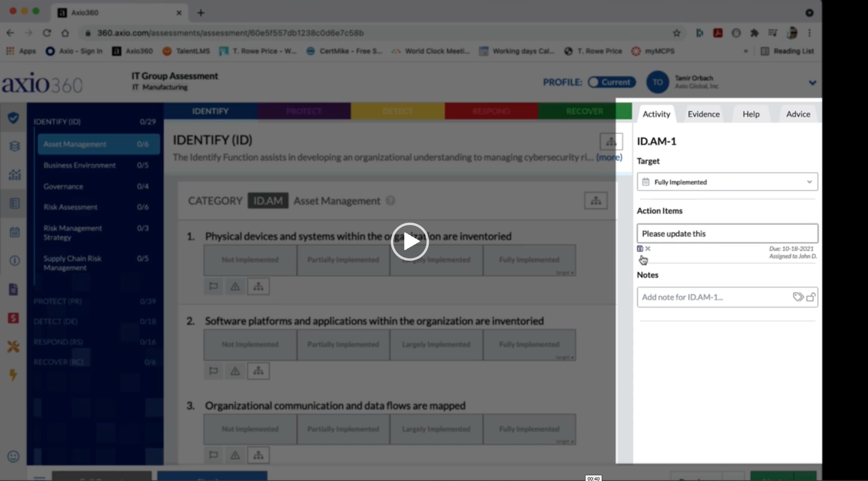The width and height of the screenshot is (868, 481).
Task: Click the hierarchy icon under question 3
Action: (258, 455)
